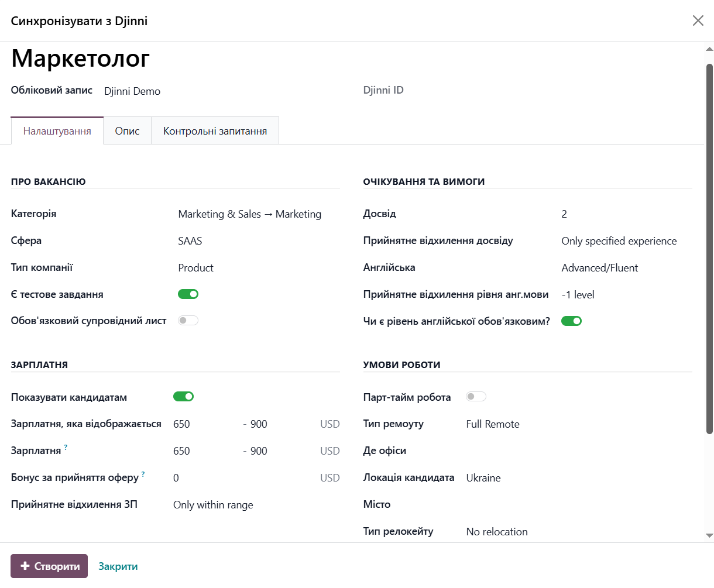Click USD currency in Бонус row
This screenshot has width=714, height=588.
330,478
